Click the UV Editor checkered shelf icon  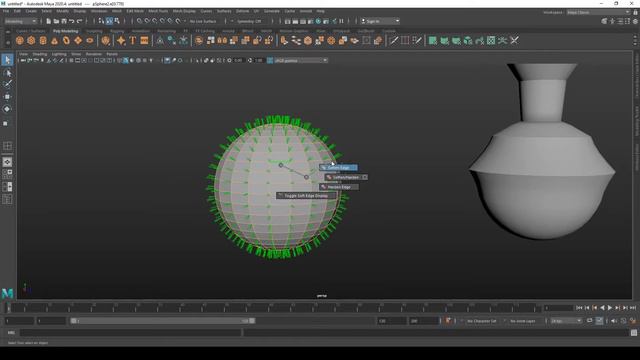491,40
